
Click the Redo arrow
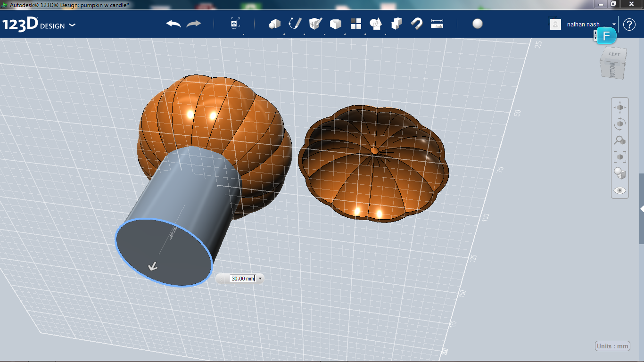coord(194,24)
